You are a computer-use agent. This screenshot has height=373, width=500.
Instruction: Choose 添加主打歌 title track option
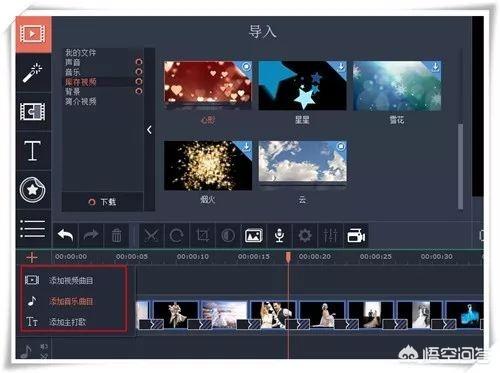pyautogui.click(x=67, y=322)
